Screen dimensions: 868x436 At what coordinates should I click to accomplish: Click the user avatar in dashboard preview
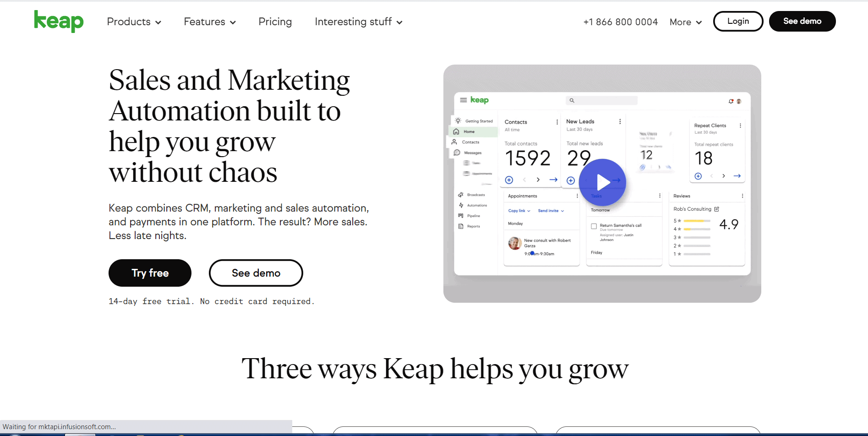739,101
